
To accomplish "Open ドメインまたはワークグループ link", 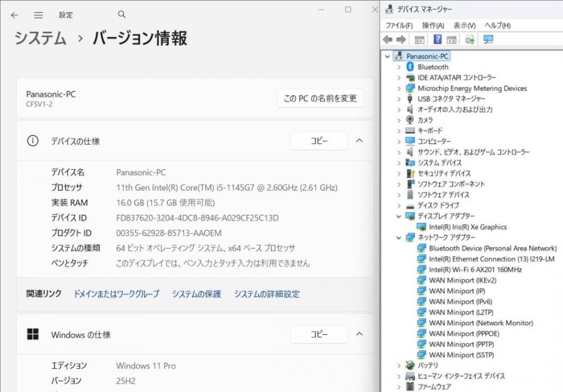I will [x=117, y=294].
